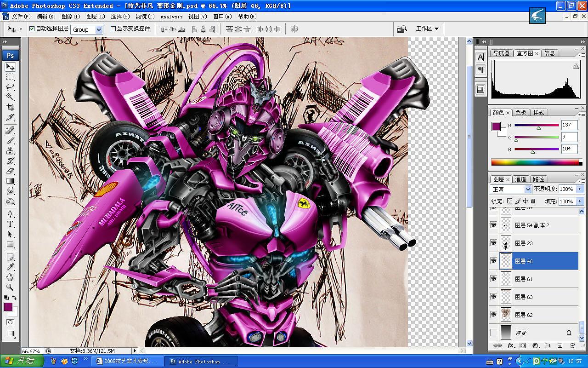Viewport: 588px width, 368px height.
Task: Toggle lock transparent pixels
Action: tap(509, 201)
